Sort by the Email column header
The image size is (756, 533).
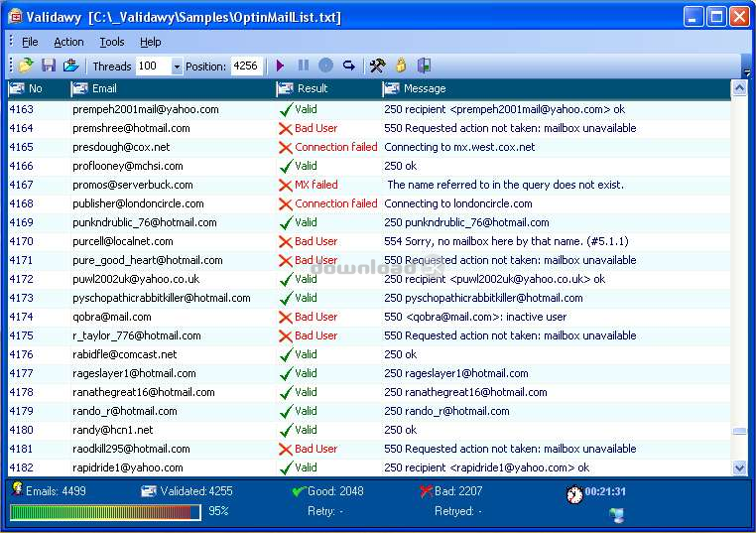[x=169, y=88]
